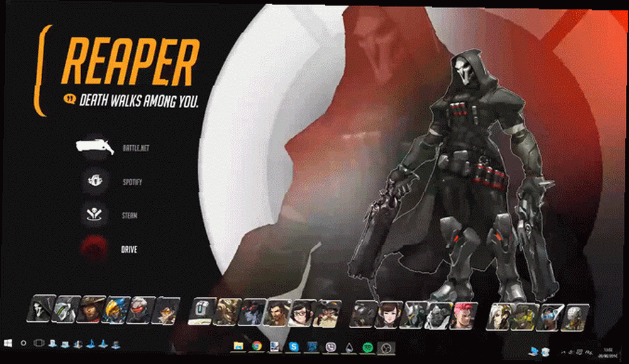
Task: Select the Zarya hero portrait
Action: 464,316
